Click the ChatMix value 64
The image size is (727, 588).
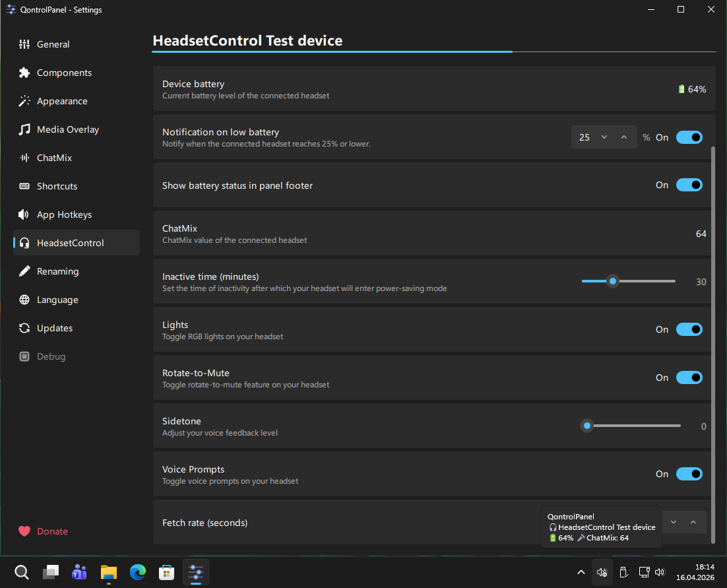pos(701,234)
